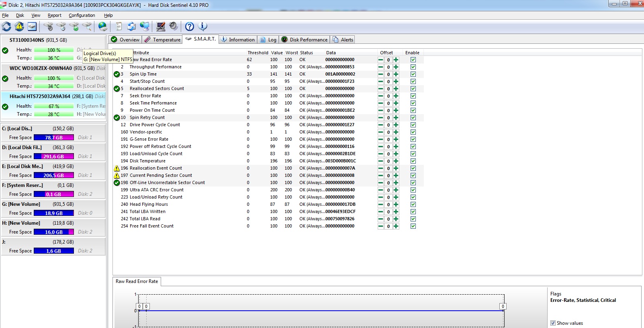The width and height of the screenshot is (644, 328).
Task: Click the disk icon with green checkmark
Action: (x=74, y=27)
